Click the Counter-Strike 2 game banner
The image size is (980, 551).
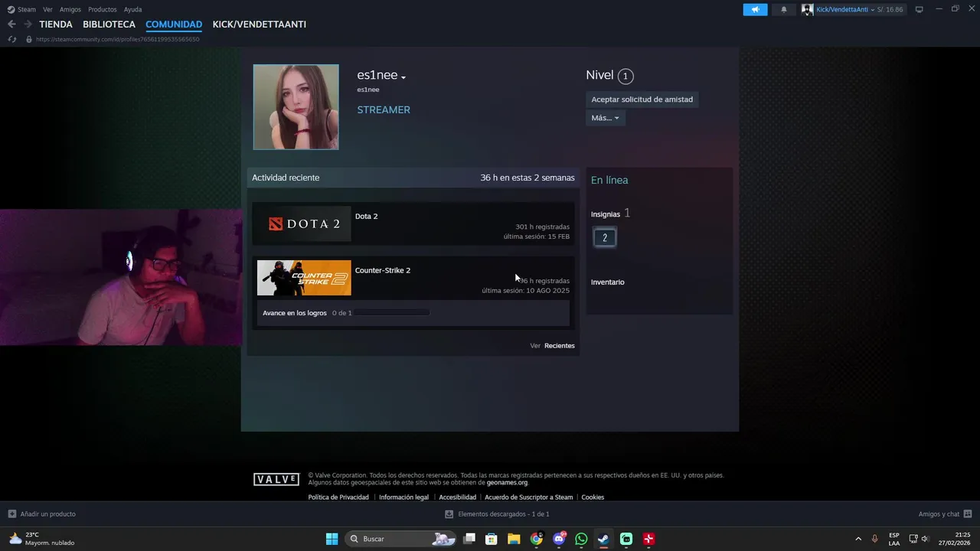pos(304,278)
